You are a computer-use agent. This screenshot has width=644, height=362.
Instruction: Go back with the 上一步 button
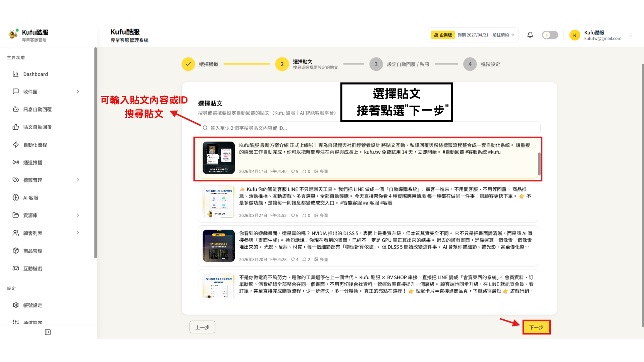[x=202, y=327]
